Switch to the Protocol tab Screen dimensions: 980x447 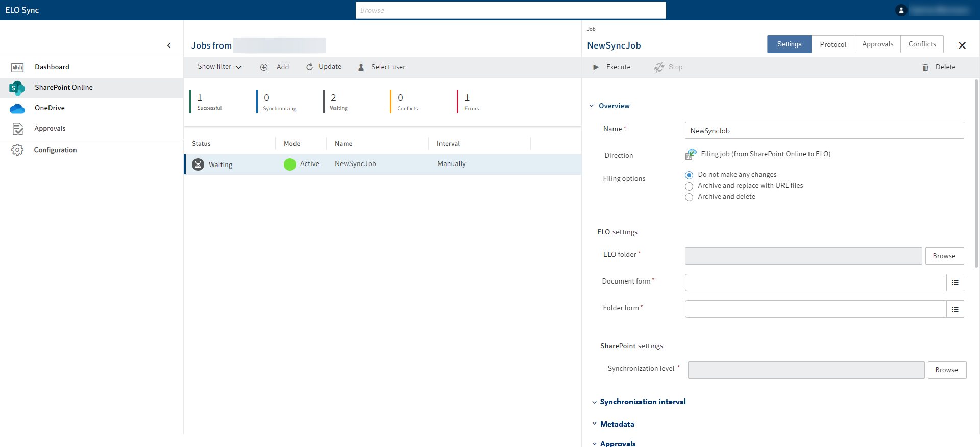[833, 44]
